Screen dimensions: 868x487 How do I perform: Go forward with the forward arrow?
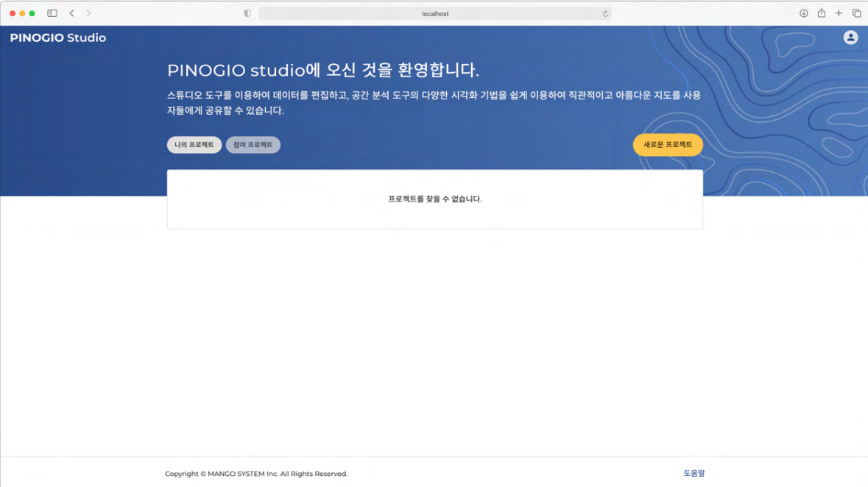pos(88,13)
